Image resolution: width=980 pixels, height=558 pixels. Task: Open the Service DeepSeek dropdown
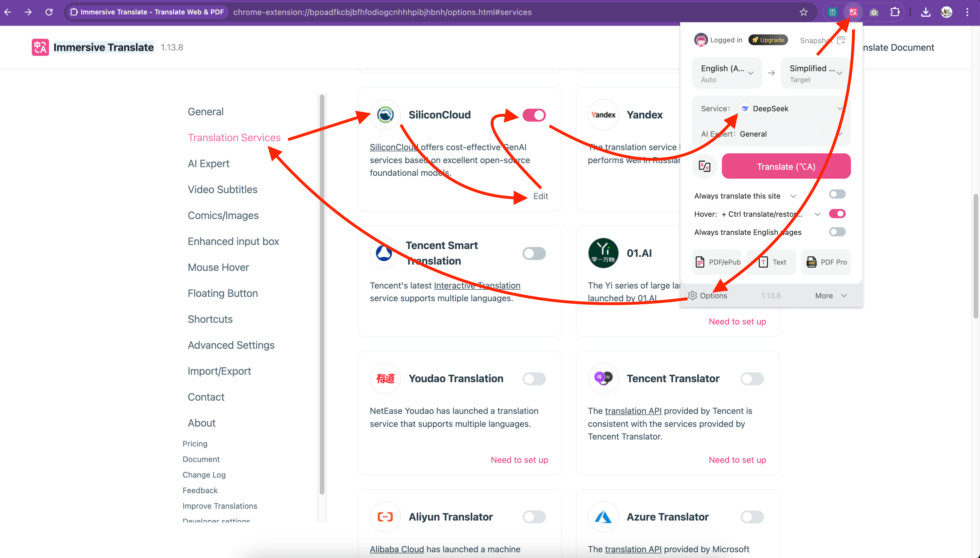(x=771, y=108)
